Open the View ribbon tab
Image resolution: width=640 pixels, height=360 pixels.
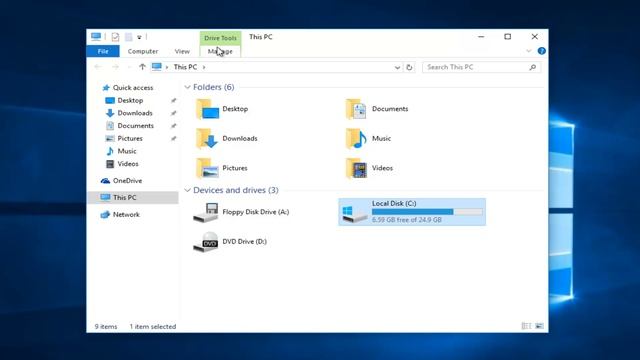coord(182,51)
